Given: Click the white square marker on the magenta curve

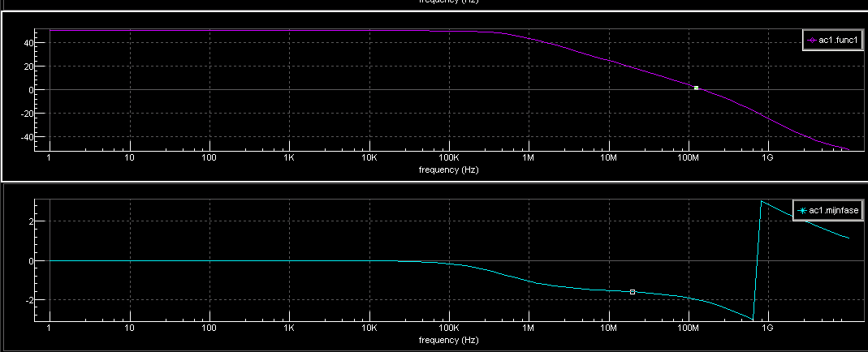Looking at the screenshot, I should (x=696, y=88).
